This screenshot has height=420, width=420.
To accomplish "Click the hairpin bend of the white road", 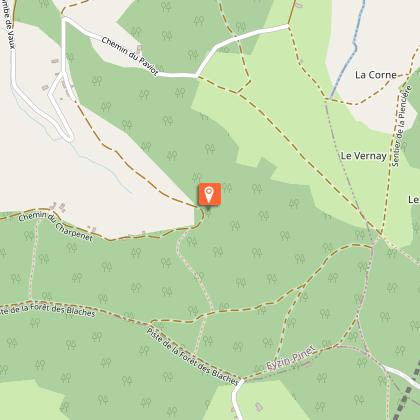I will [x=68, y=137].
